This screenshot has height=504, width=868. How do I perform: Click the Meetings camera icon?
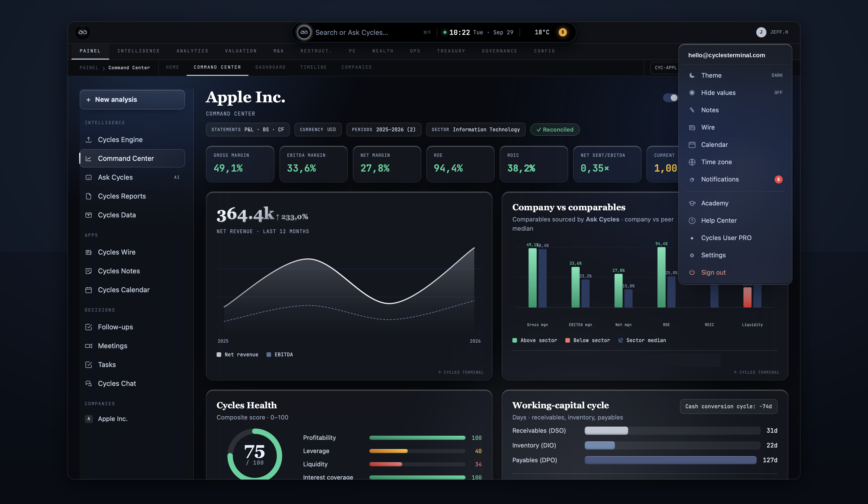(x=89, y=346)
